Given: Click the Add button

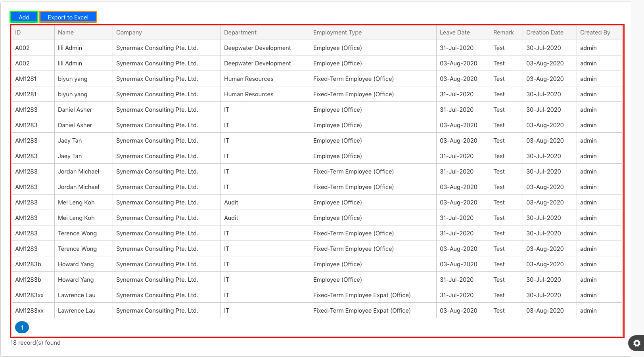Looking at the screenshot, I should click(x=24, y=17).
